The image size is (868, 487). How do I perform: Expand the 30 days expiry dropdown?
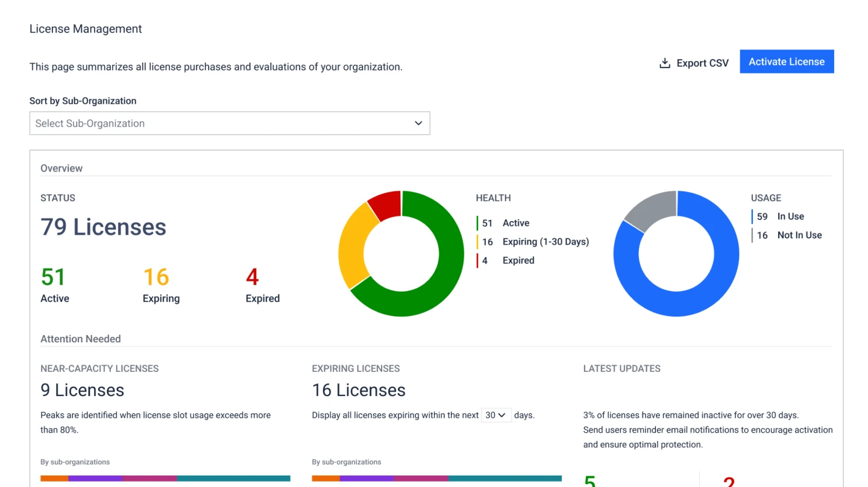coord(496,415)
